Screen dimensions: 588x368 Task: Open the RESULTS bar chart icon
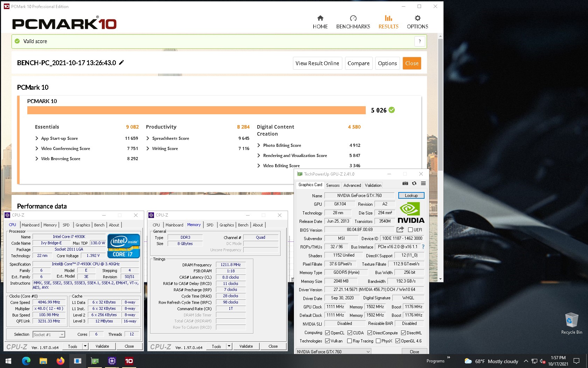pyautogui.click(x=388, y=18)
